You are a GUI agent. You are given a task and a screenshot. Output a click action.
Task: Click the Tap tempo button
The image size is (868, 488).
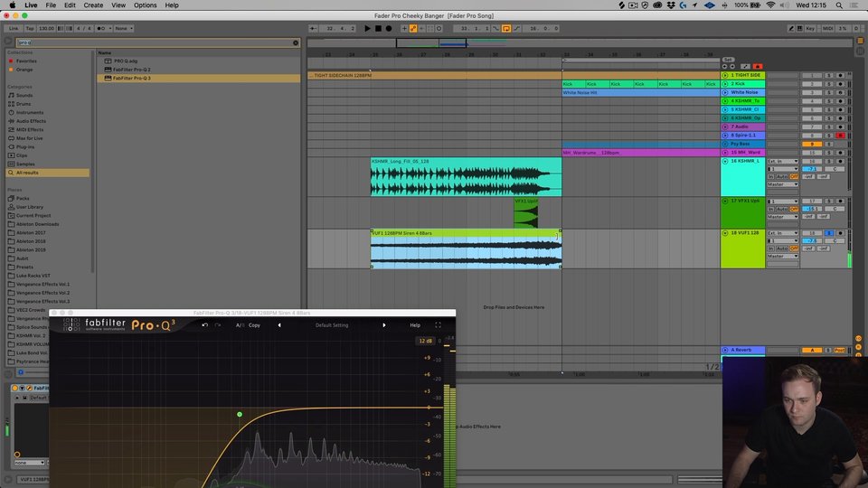click(30, 28)
